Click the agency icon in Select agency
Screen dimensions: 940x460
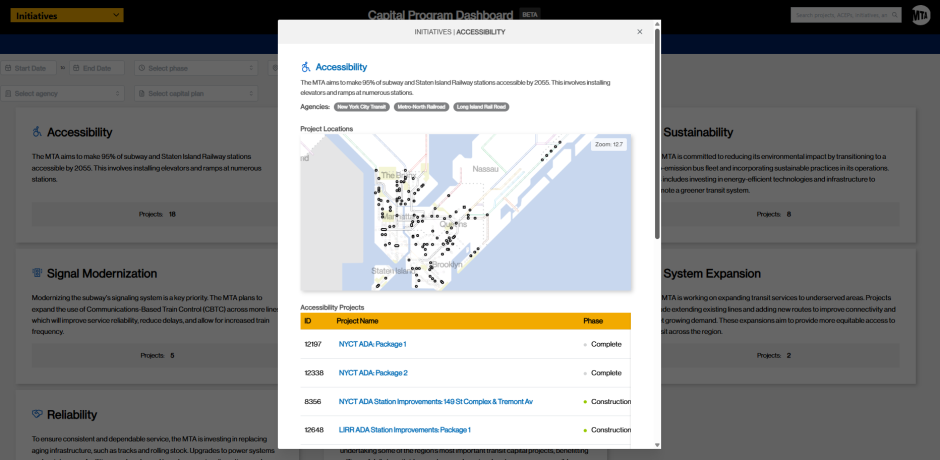point(8,94)
